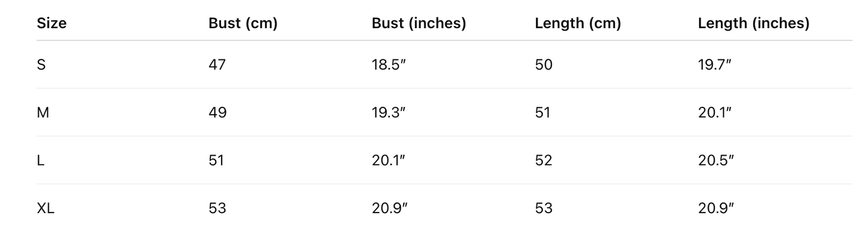Select bust value 47 for size S
868x236 pixels.
pyautogui.click(x=217, y=64)
